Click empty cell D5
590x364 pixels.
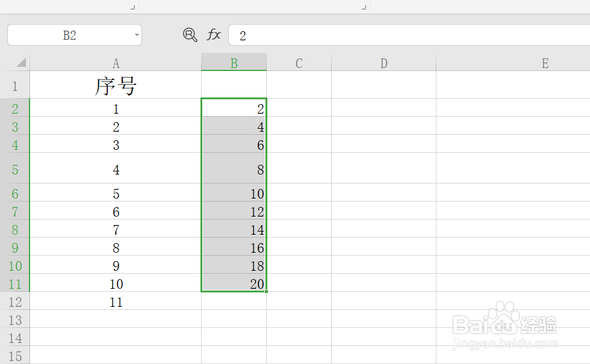click(x=384, y=168)
